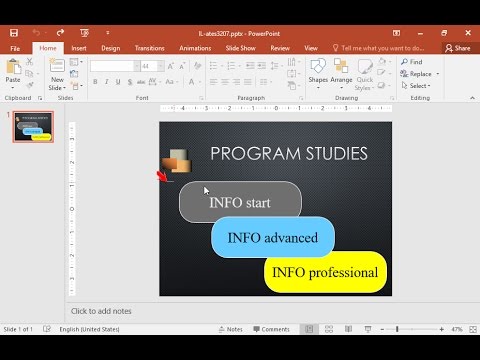Open the Review tab

(280, 48)
